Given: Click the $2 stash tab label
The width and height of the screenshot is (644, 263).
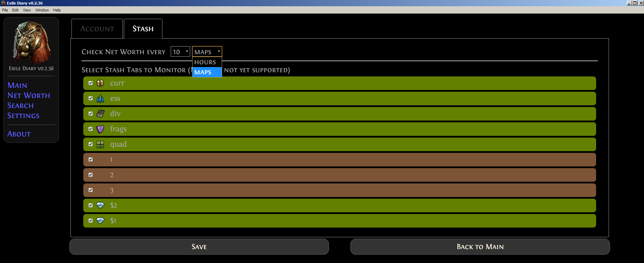Looking at the screenshot, I should [113, 205].
